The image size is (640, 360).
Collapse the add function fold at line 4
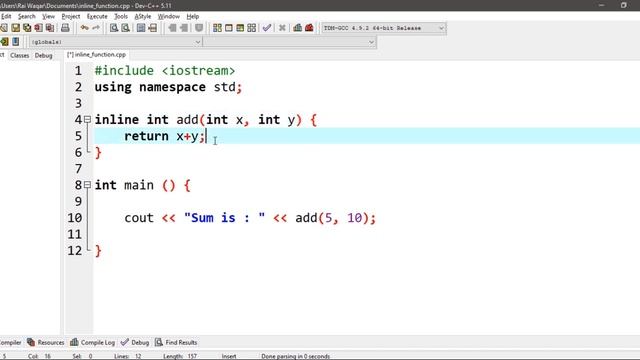(x=87, y=120)
